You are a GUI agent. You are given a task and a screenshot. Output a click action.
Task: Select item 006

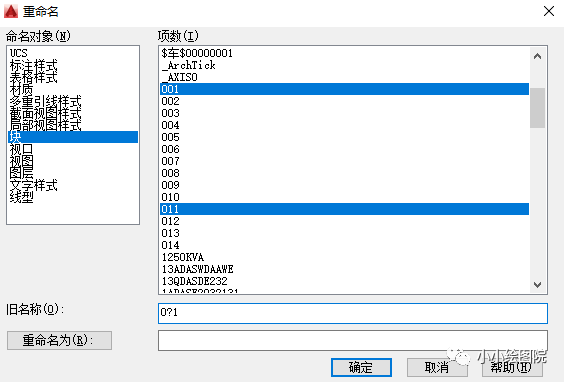(x=344, y=149)
